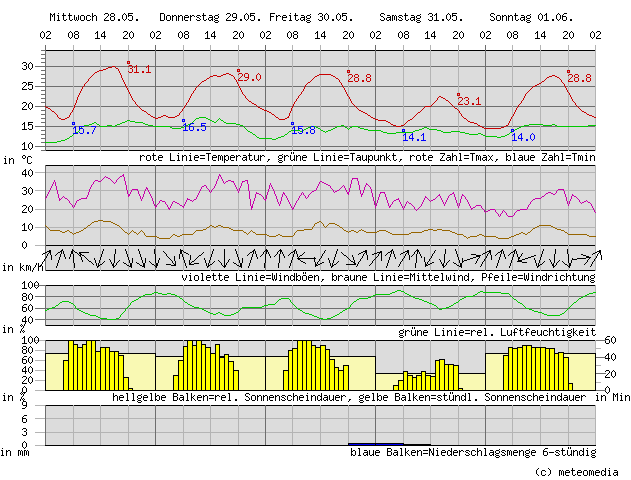Select the blue 15.7 minimum temperature
631x480 pixels.
84,131
